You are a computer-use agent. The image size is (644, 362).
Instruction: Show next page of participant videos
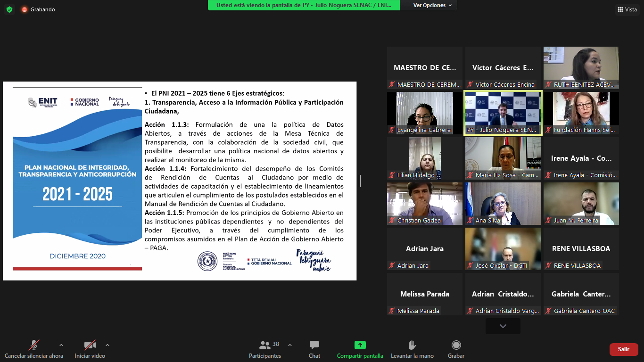point(503,326)
